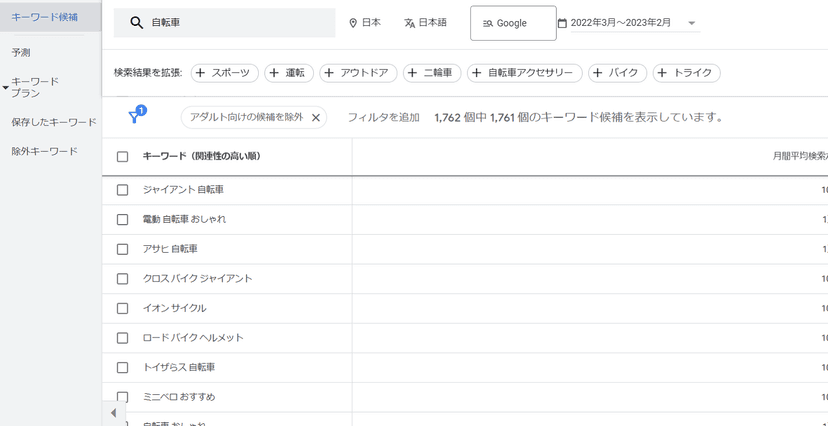The image size is (828, 426).
Task: Open the calendar icon by date range
Action: tap(562, 23)
